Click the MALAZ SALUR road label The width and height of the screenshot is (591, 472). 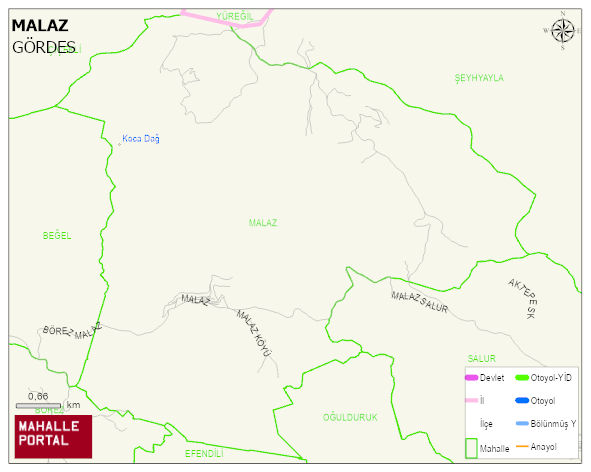420,302
